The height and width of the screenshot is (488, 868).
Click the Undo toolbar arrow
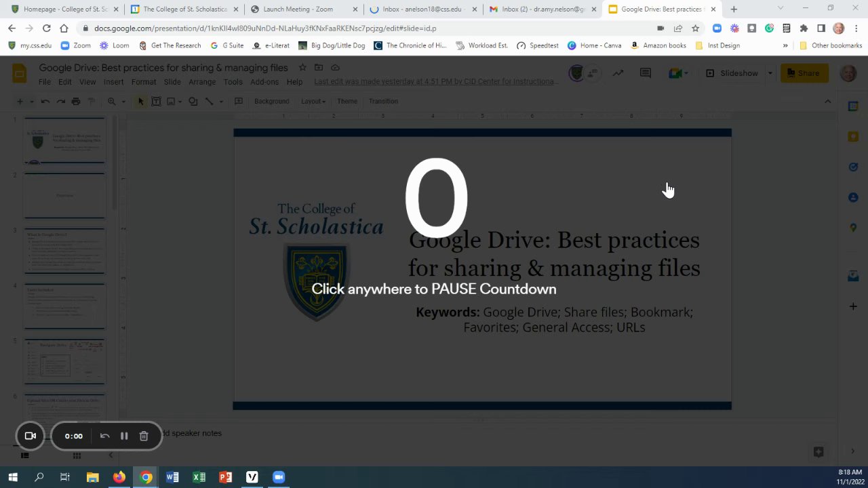pos(45,101)
